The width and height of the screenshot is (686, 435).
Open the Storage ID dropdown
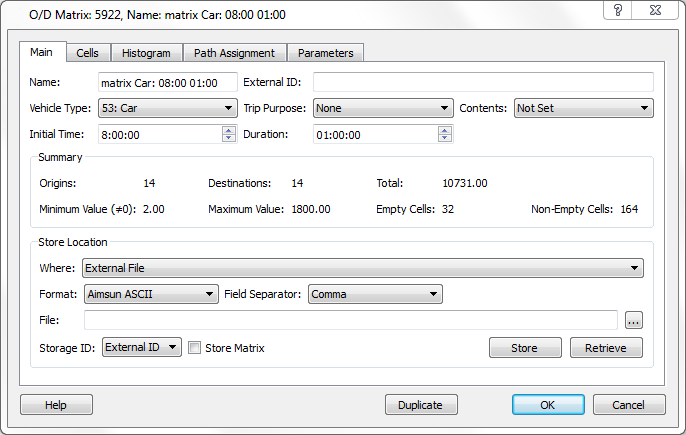pyautogui.click(x=141, y=348)
